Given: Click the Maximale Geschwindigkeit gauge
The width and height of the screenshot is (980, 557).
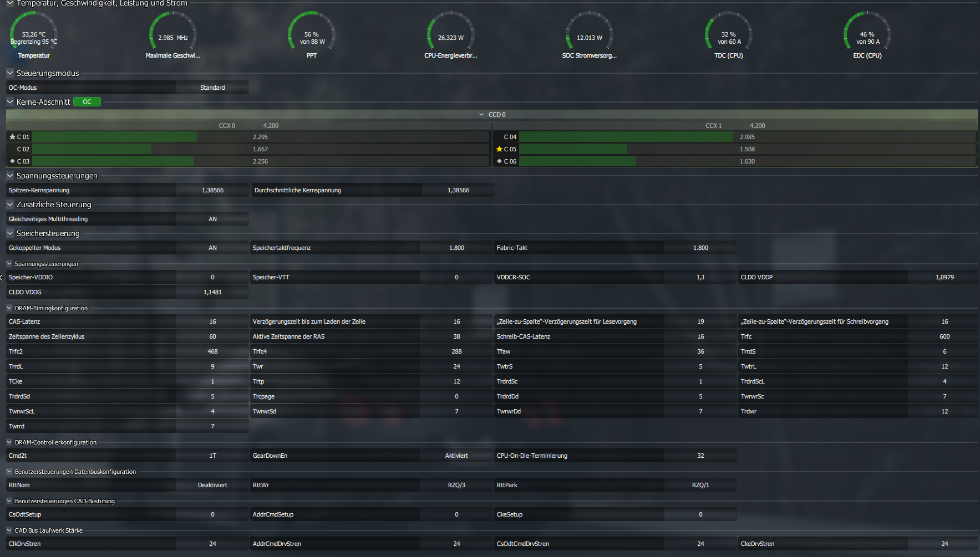Looking at the screenshot, I should coord(173,35).
